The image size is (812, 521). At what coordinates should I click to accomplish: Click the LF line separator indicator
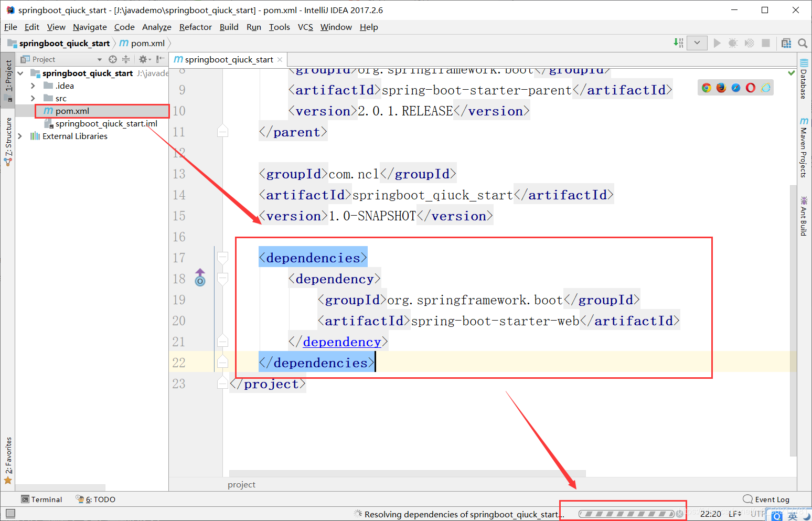click(x=735, y=514)
